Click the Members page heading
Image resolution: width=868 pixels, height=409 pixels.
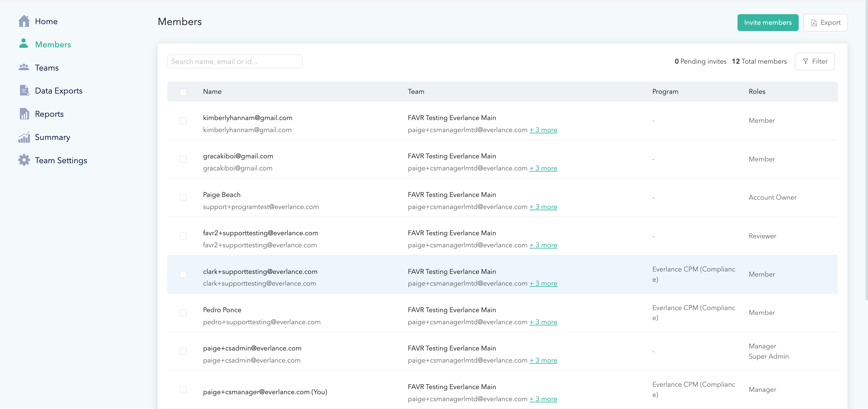(180, 22)
